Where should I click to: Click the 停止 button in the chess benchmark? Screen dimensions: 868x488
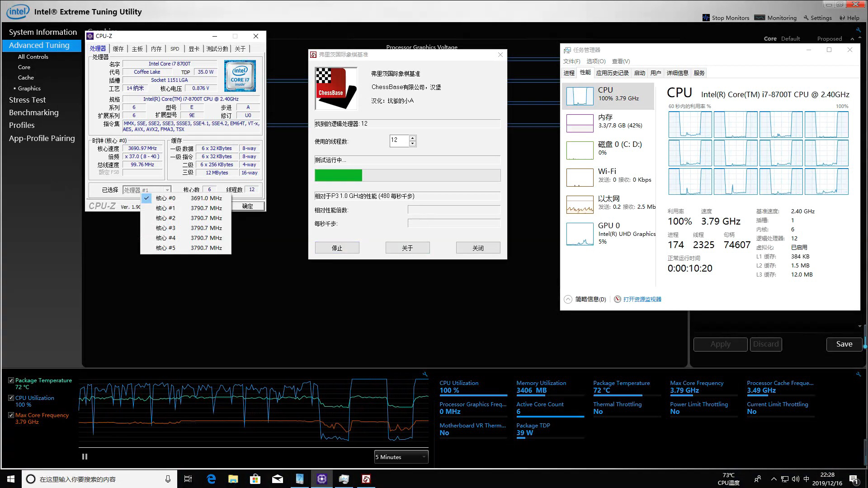tap(337, 248)
